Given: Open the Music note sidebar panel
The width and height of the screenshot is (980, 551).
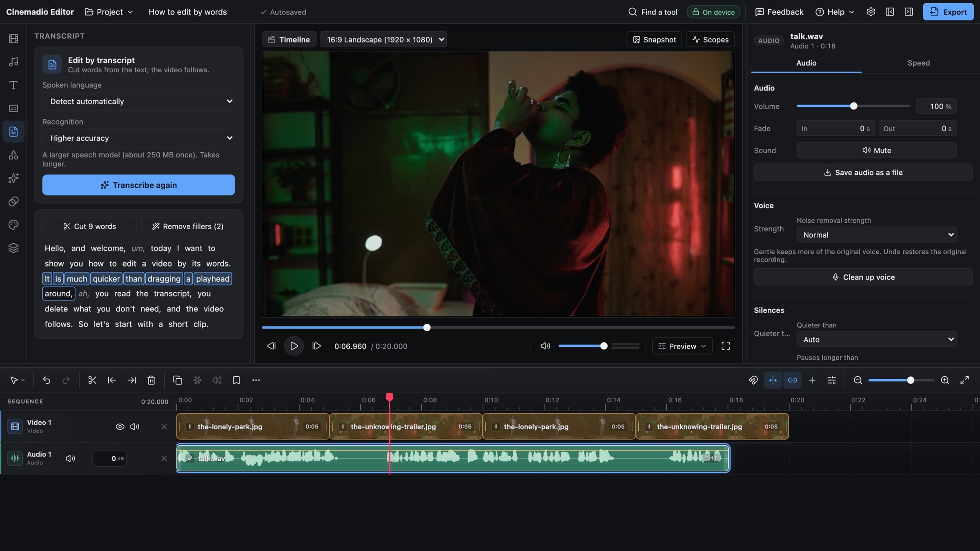Looking at the screenshot, I should (x=13, y=62).
